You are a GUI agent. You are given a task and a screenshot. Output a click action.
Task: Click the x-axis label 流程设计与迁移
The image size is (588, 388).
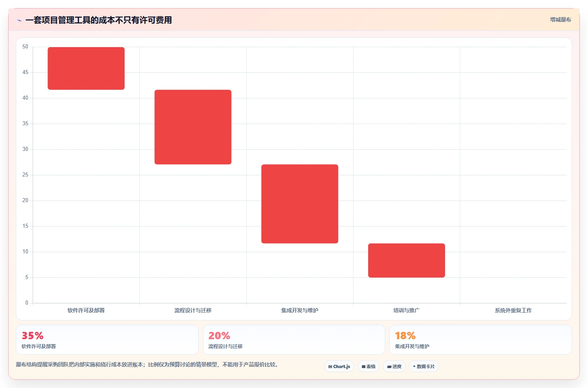coord(193,310)
